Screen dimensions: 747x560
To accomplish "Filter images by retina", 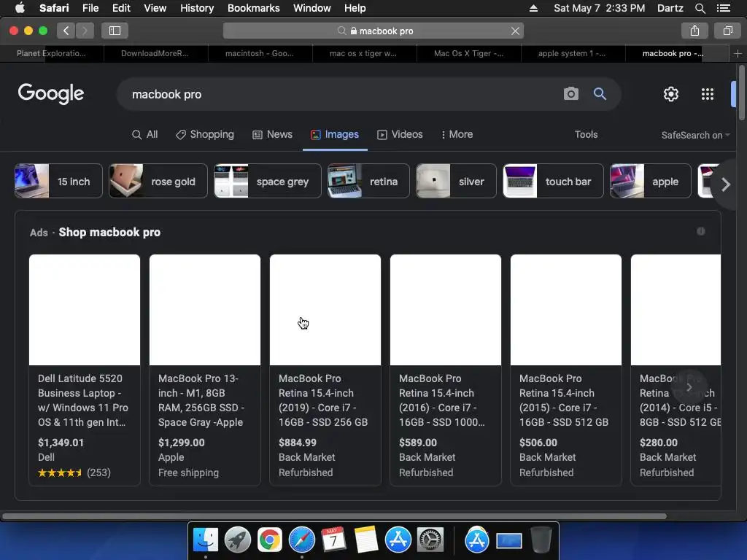I will click(x=368, y=181).
